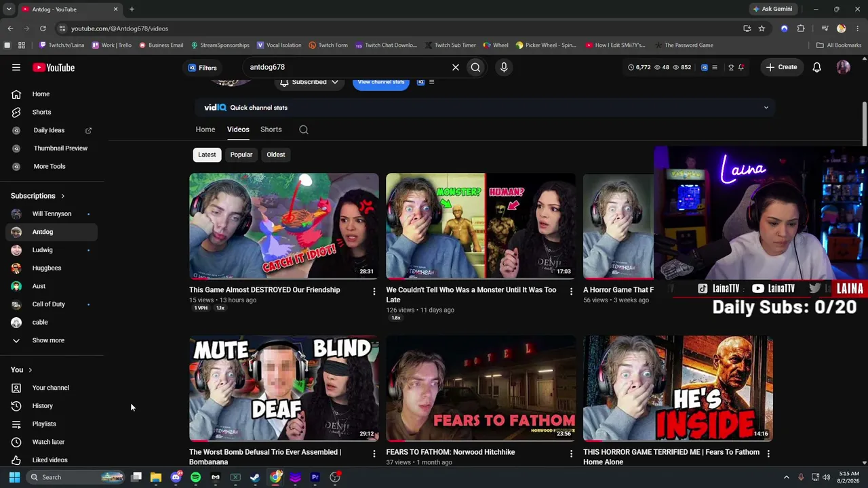868x488 pixels.
Task: Start voice search with the microphone
Action: coord(504,67)
